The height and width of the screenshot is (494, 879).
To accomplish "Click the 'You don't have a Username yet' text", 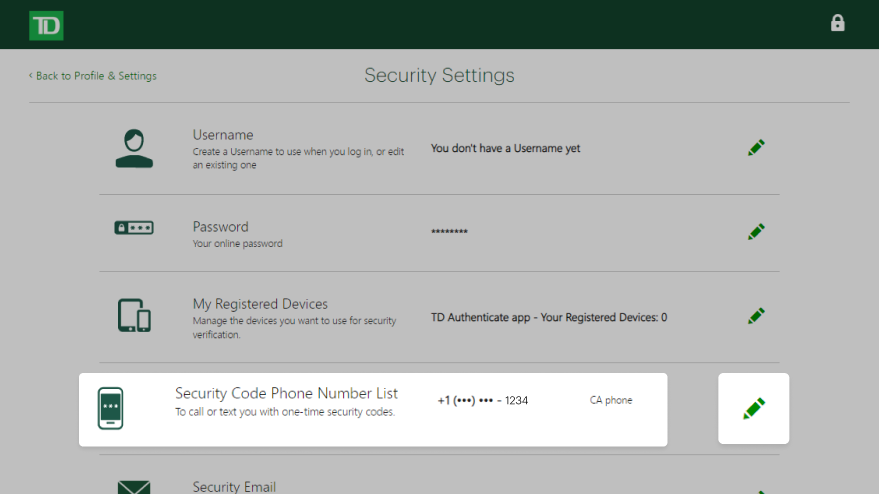I will [x=505, y=149].
